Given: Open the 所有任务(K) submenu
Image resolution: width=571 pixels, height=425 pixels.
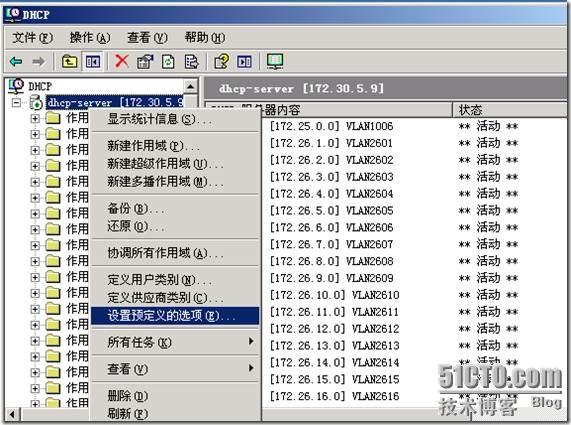Looking at the screenshot, I should [x=175, y=342].
